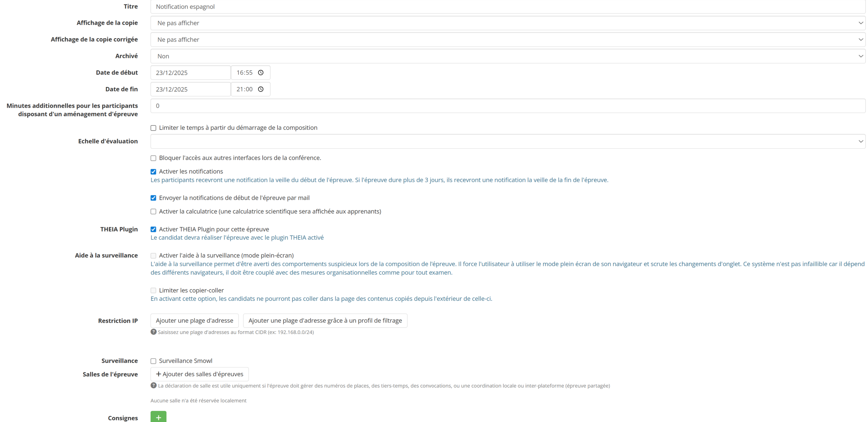Open the Echelle d'évaluation dropdown
Viewport: 868px width, 422px height.
(x=508, y=141)
